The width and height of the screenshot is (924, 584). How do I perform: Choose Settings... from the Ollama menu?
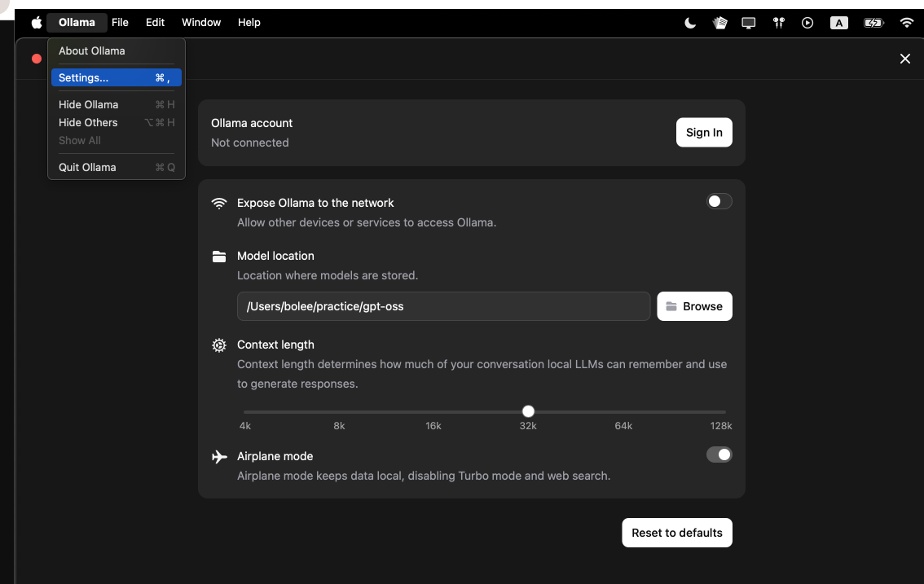click(x=116, y=78)
